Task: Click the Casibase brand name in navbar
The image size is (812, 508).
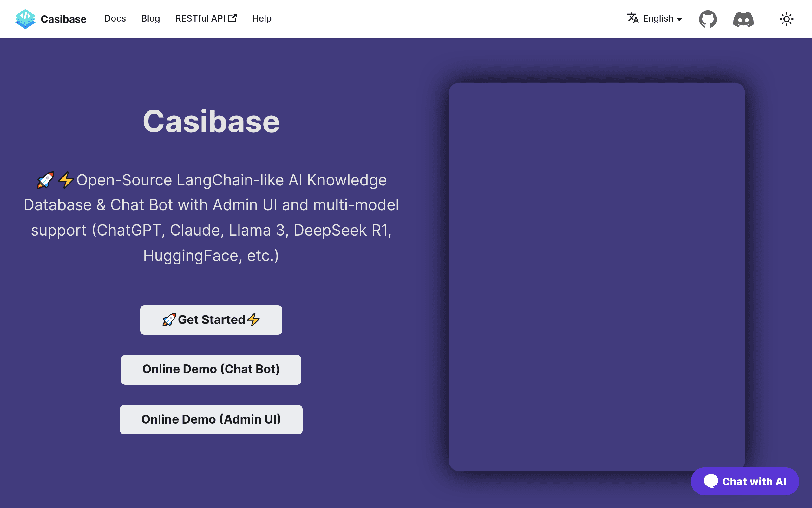Action: [63, 19]
